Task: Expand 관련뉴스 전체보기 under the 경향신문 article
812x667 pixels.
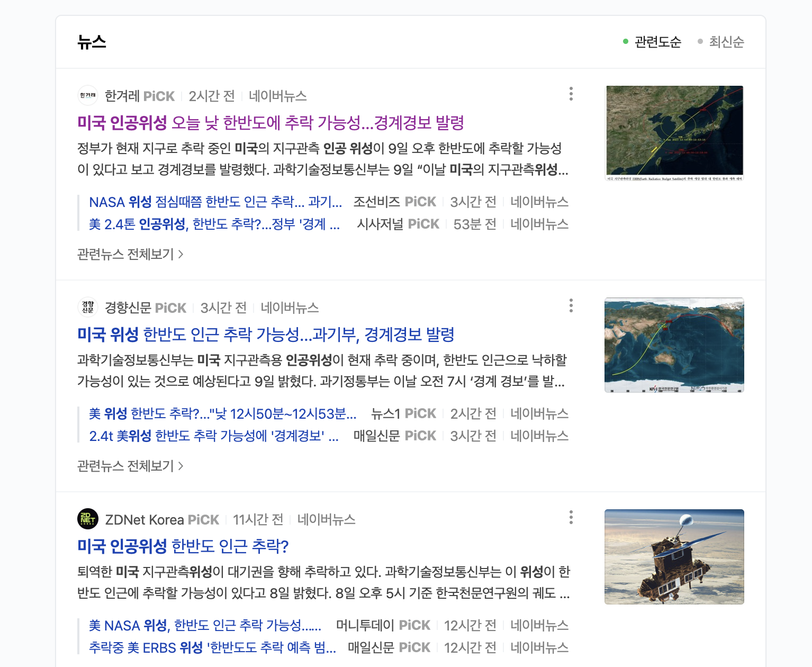Action: (x=130, y=466)
